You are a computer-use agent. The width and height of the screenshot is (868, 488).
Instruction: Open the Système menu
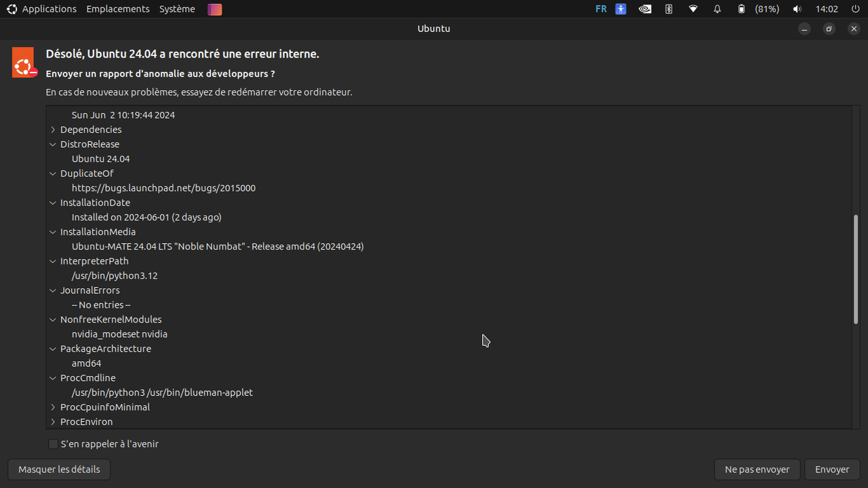coord(177,9)
